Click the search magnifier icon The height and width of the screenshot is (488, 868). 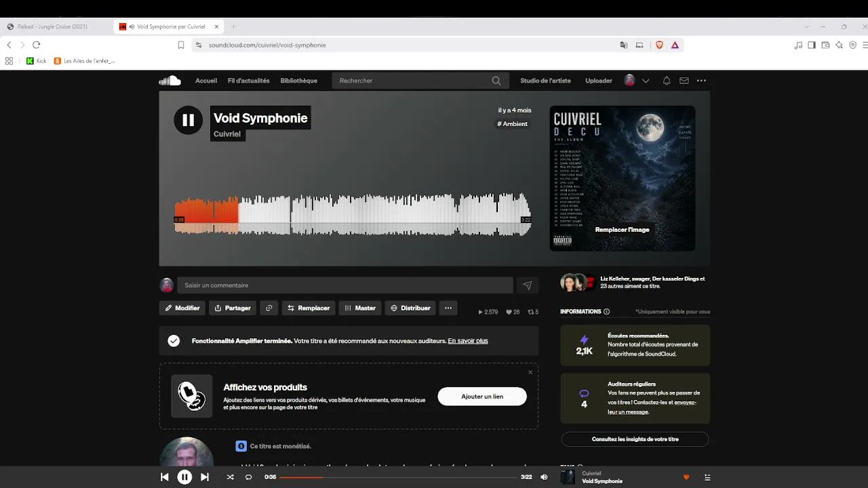496,81
